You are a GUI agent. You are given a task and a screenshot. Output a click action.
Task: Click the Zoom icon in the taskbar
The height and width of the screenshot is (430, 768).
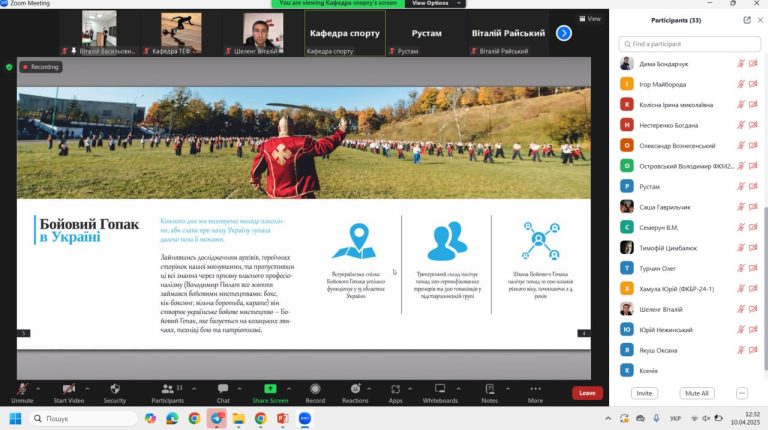[305, 418]
